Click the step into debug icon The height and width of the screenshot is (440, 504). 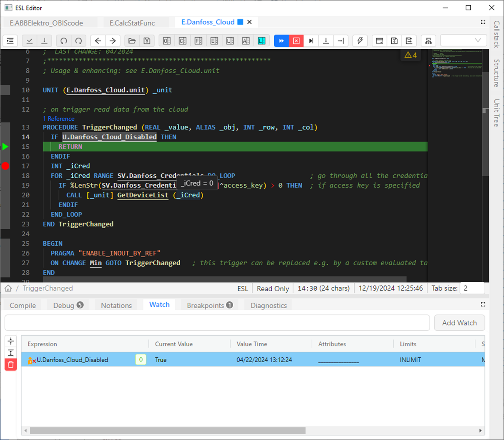coord(326,41)
